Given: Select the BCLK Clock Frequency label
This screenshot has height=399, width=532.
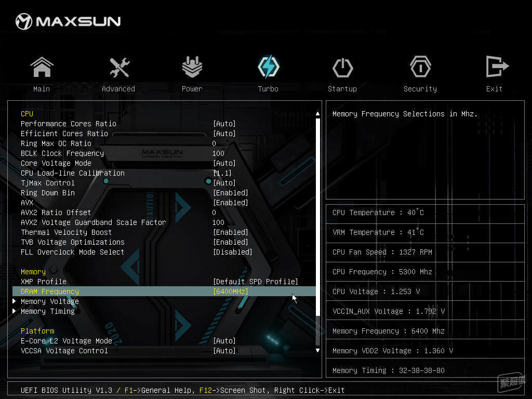Looking at the screenshot, I should pos(62,153).
